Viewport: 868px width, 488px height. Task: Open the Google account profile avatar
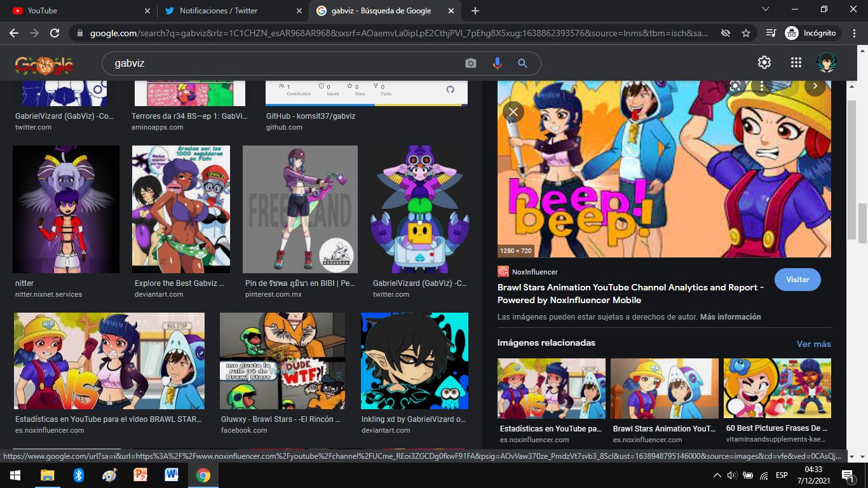(827, 62)
